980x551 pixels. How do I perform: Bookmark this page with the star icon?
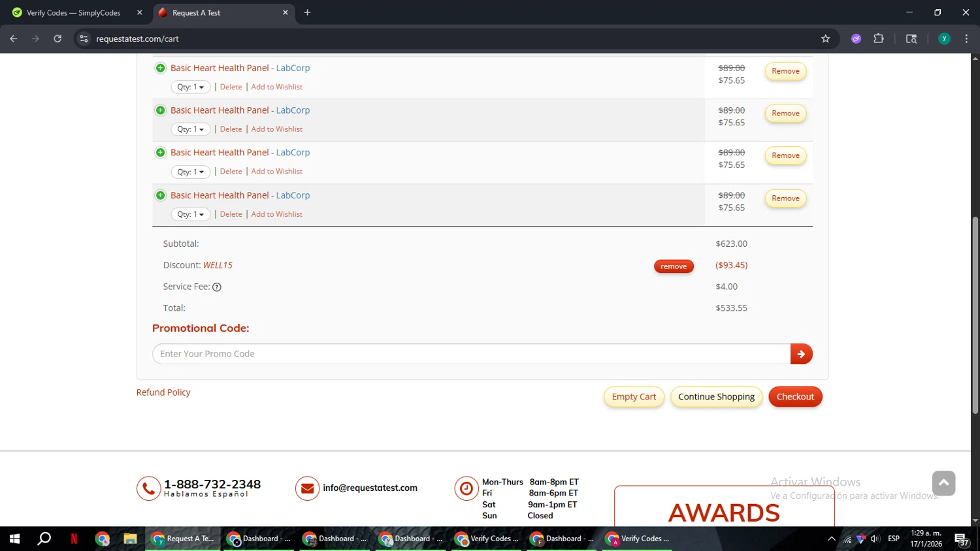[x=825, y=39]
